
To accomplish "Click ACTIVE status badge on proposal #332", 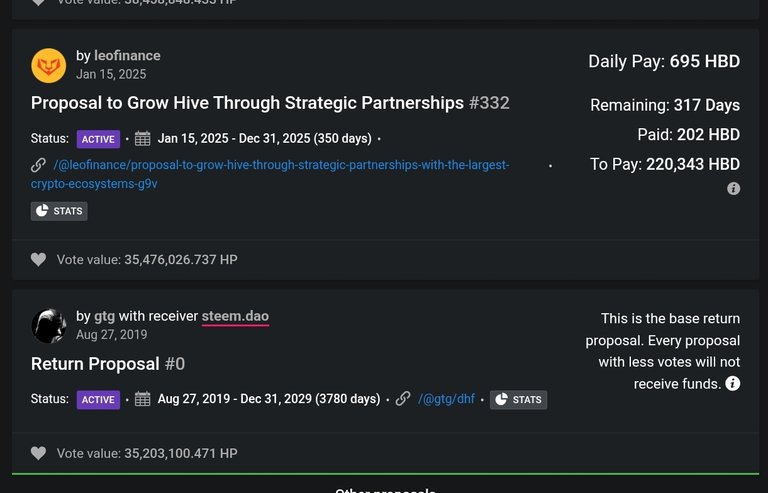I will tap(98, 139).
